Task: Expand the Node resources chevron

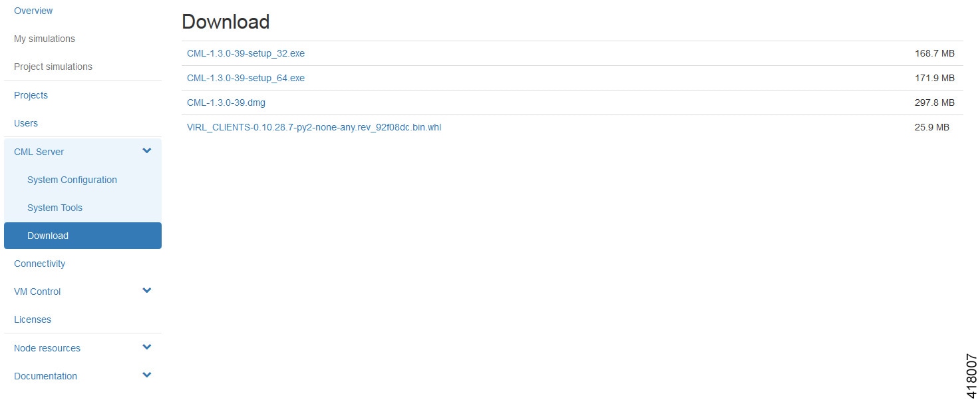Action: tap(147, 347)
